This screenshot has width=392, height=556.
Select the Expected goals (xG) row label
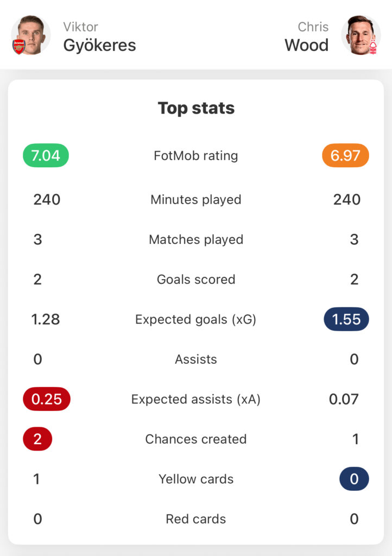point(195,319)
